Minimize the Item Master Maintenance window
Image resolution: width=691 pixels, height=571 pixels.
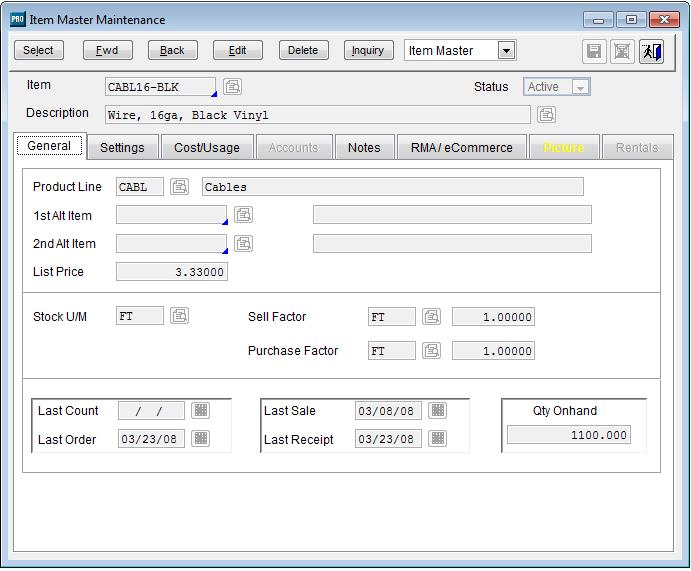click(x=598, y=20)
